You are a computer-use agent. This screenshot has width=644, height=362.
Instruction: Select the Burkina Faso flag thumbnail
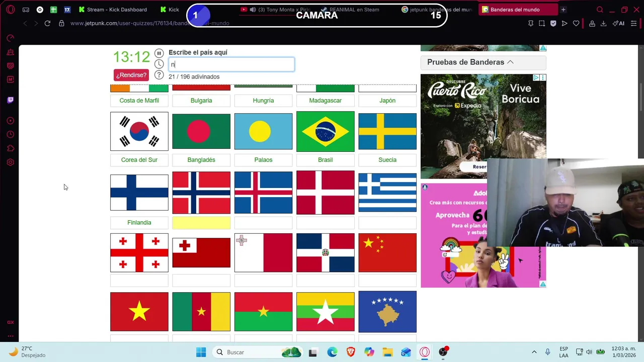tap(263, 312)
